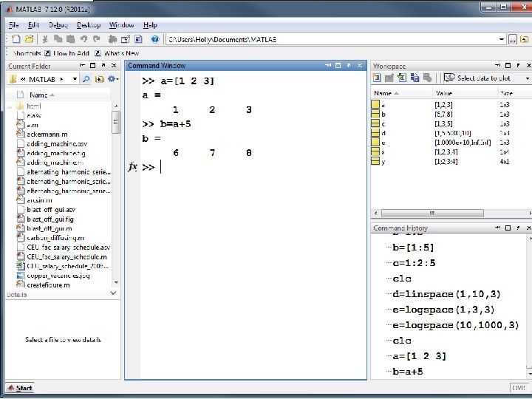Undock the Command History panel
The height and width of the screenshot is (399, 532).
pyautogui.click(x=518, y=228)
